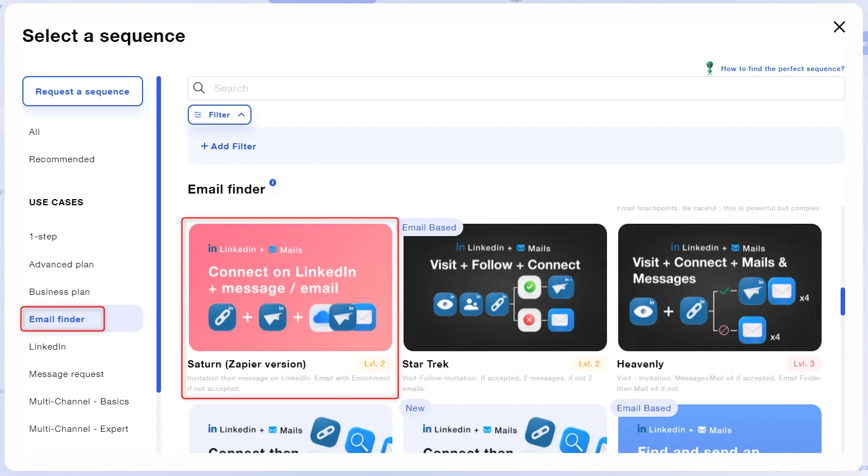Image resolution: width=868 pixels, height=476 pixels.
Task: Click the link connect icon in Star Trek card
Action: [x=497, y=304]
